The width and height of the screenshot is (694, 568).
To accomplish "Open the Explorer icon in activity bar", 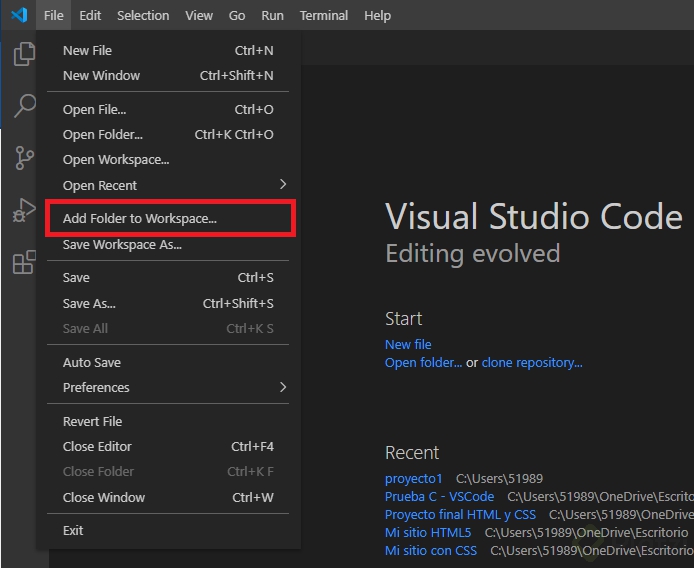I will (24, 54).
